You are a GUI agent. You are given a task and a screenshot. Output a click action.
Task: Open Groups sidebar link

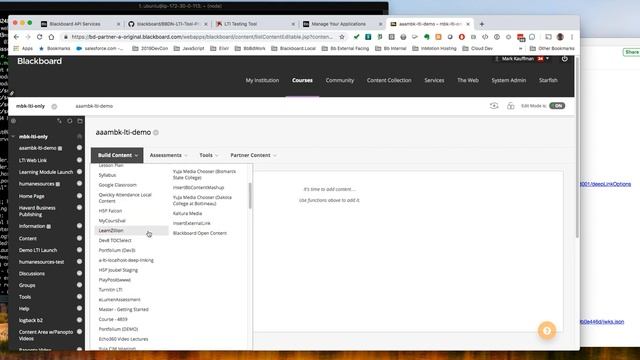27,285
